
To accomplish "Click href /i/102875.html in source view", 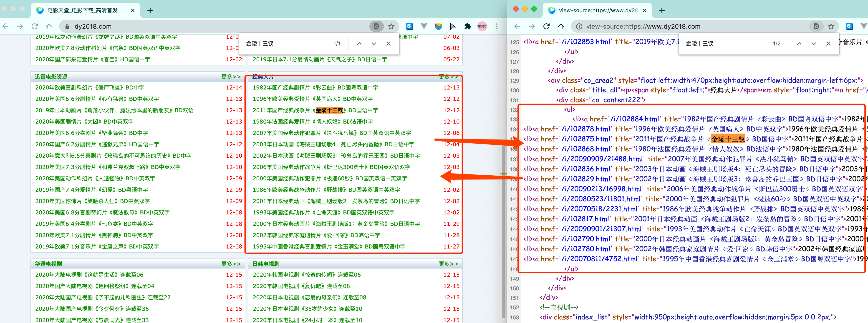I will (x=585, y=139).
